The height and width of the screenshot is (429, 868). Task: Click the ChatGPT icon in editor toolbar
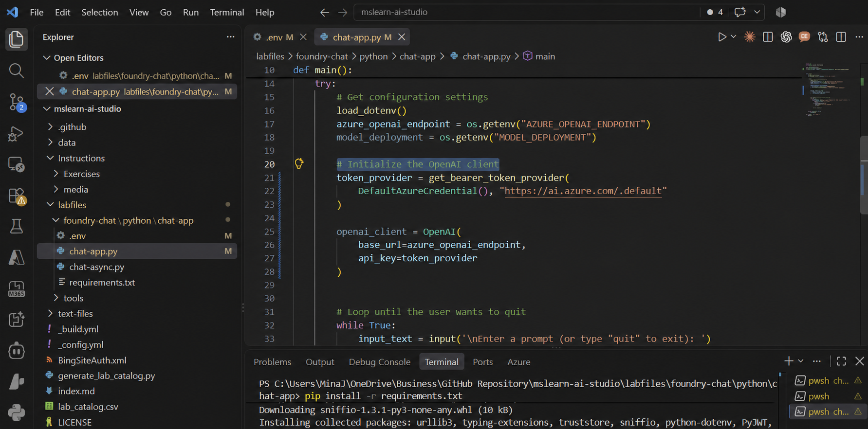pyautogui.click(x=786, y=37)
